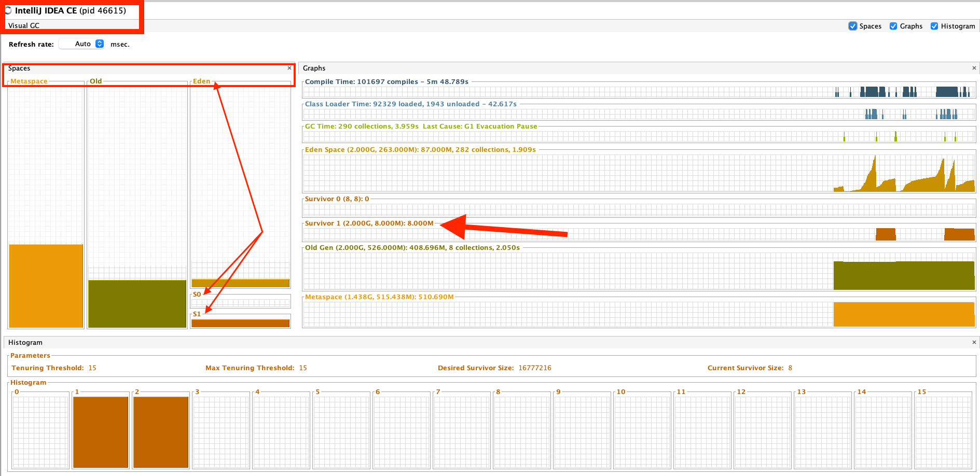The image size is (980, 476).
Task: Click the Class Loader Time graph
Action: [x=639, y=114]
